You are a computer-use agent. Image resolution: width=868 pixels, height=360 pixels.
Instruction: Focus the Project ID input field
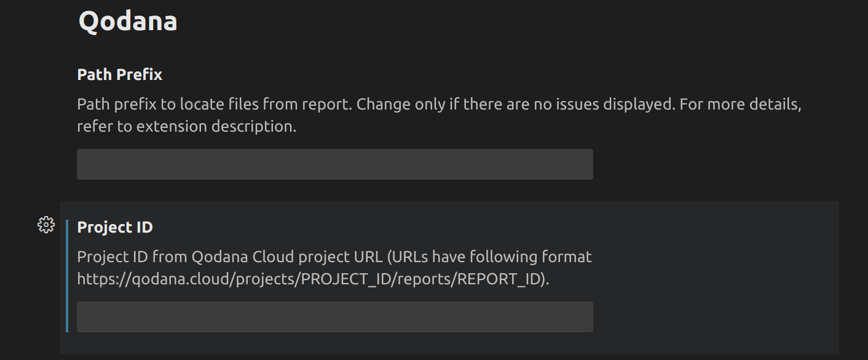click(x=334, y=317)
